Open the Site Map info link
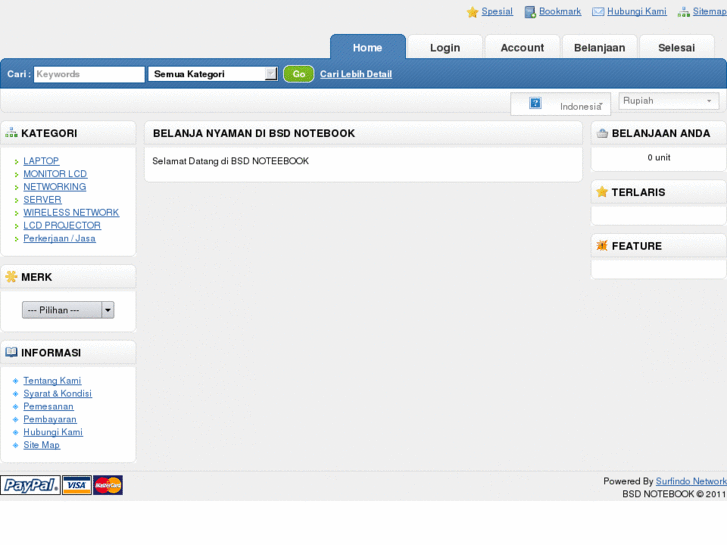Viewport: 727px width, 545px height. pos(41,445)
